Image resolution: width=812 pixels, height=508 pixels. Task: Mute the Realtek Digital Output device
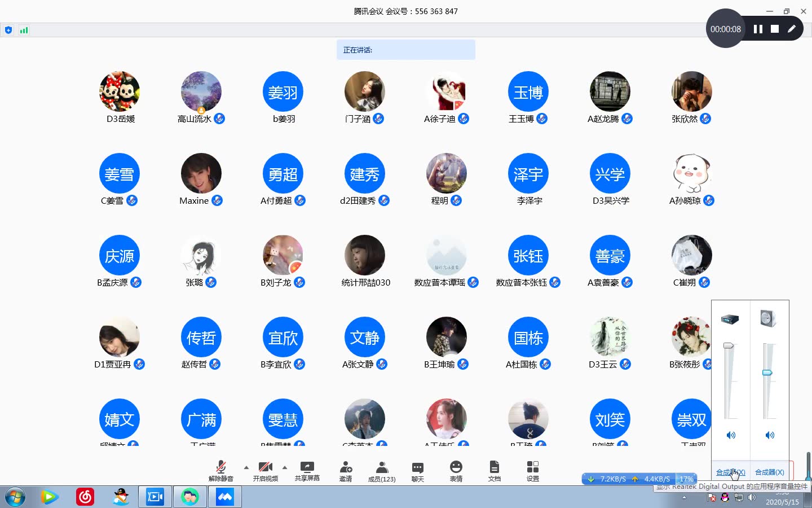pyautogui.click(x=731, y=435)
